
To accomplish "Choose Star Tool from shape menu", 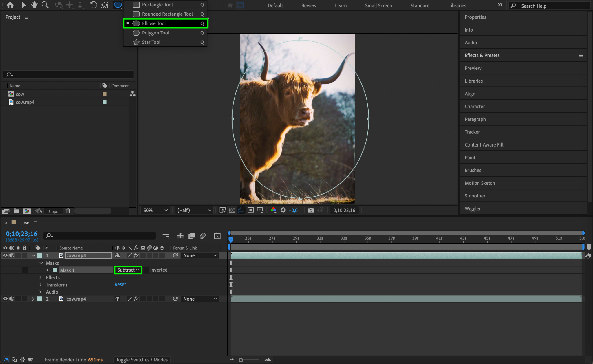I will (151, 42).
